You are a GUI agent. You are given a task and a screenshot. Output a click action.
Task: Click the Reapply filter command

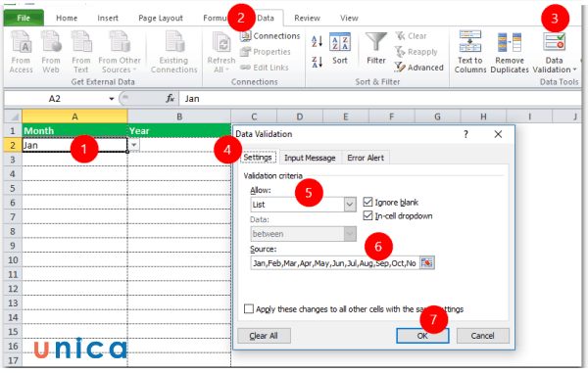(x=416, y=52)
